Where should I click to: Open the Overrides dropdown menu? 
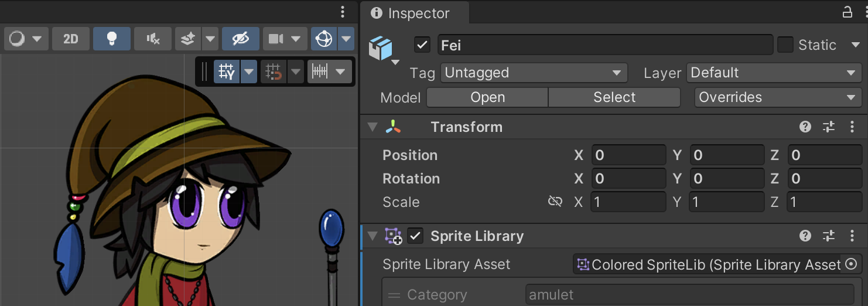coord(777,97)
